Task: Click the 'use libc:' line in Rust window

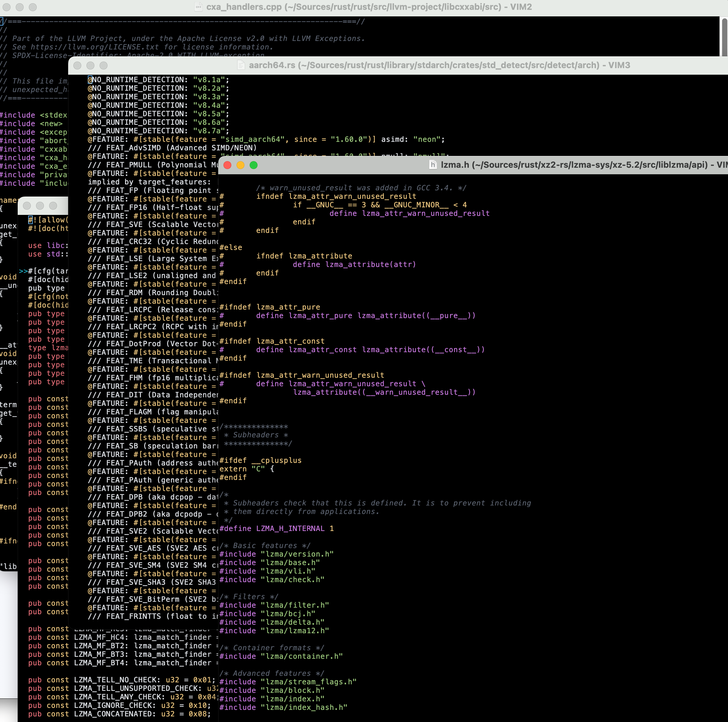Action: pyautogui.click(x=48, y=245)
